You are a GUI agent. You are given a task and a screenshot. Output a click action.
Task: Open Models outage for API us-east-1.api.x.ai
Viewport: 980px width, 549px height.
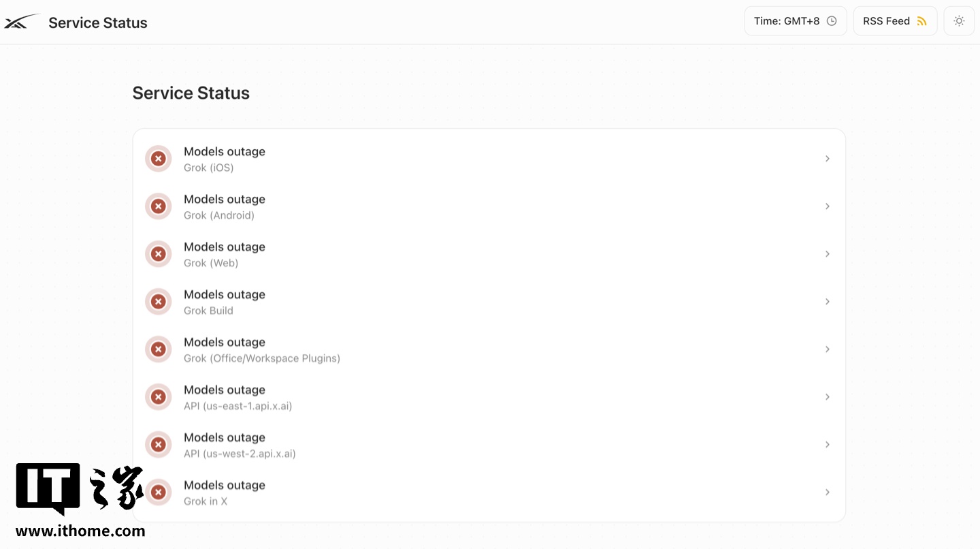click(x=489, y=397)
